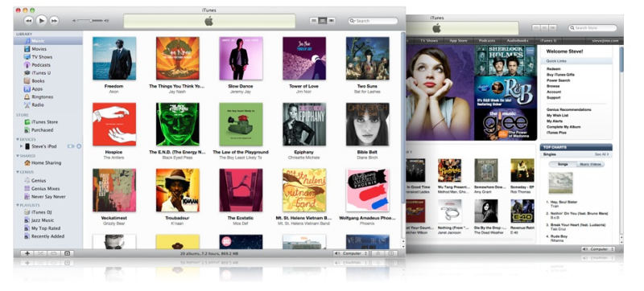
Task: Switch to Cover Flow view button
Action: pos(332,20)
